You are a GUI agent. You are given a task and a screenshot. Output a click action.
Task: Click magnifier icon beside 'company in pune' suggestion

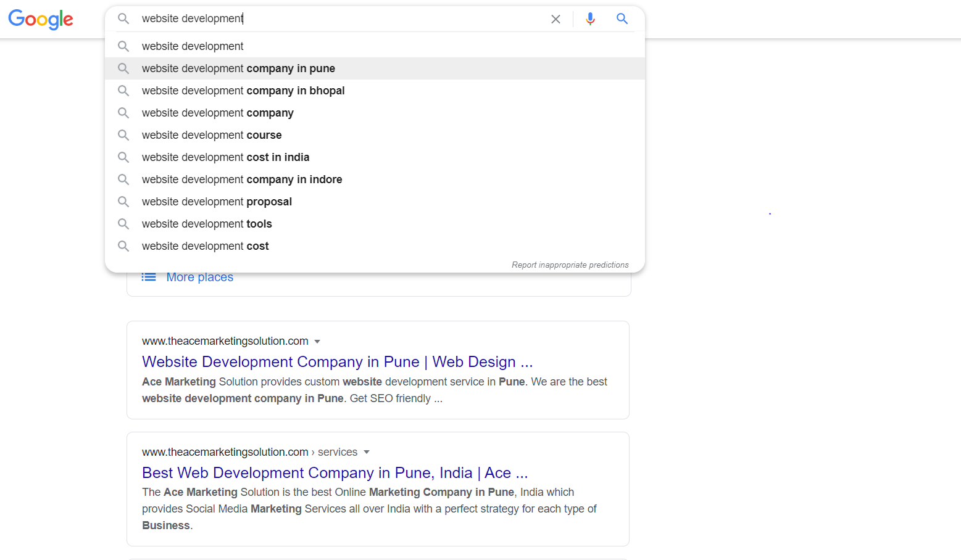point(123,68)
